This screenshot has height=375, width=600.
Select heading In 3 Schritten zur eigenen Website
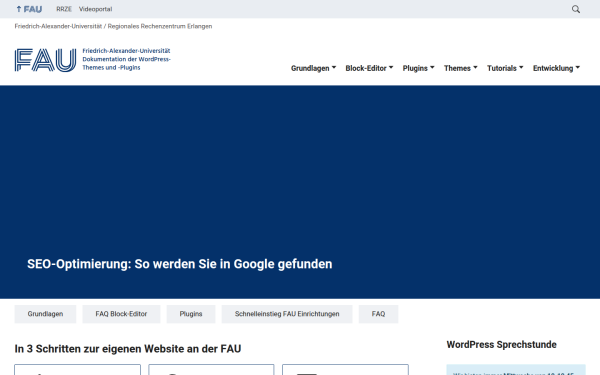[128, 349]
